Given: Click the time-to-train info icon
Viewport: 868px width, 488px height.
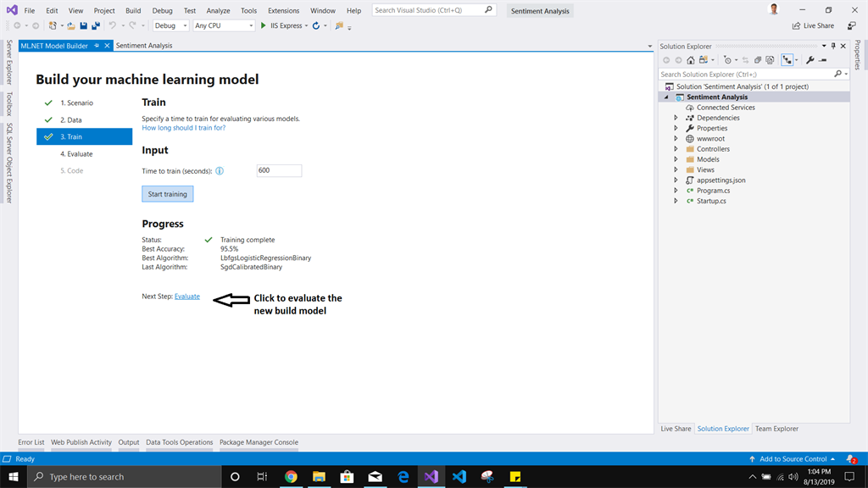Looking at the screenshot, I should (x=220, y=170).
